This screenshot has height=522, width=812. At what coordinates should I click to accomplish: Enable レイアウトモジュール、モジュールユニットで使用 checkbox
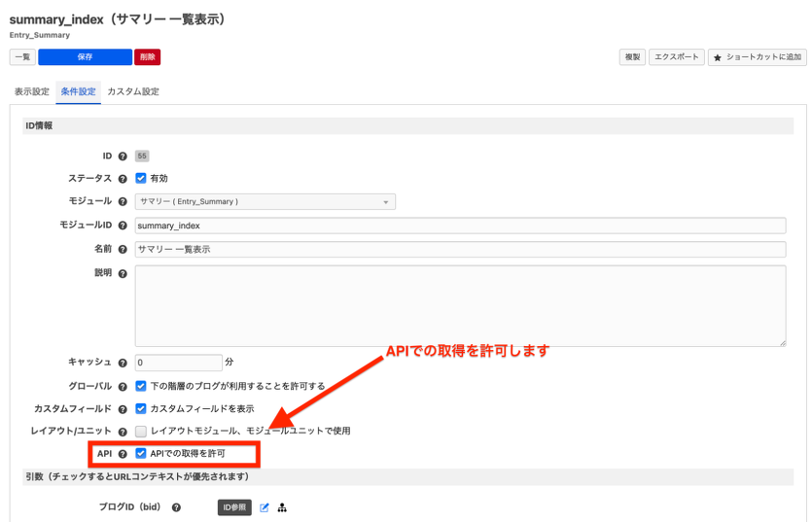(x=141, y=431)
